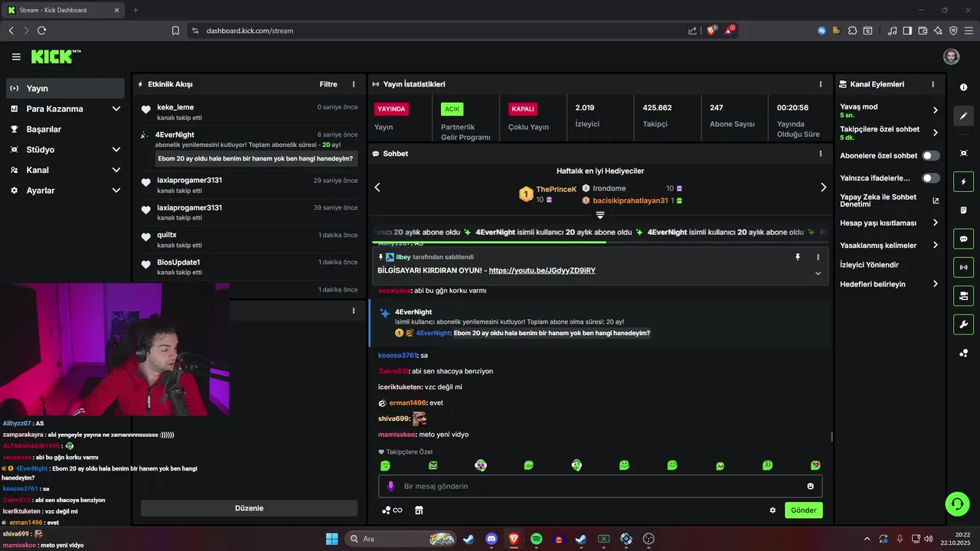Click Filtre in Etkinlik Akışı

(328, 84)
